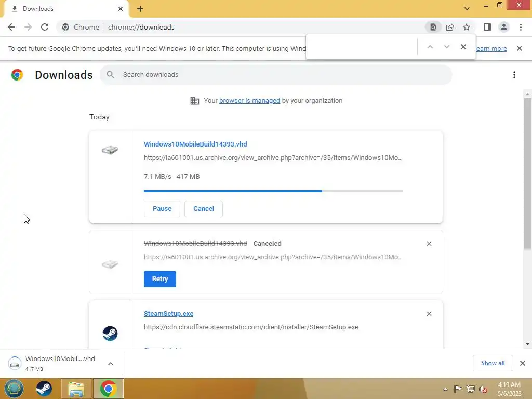Click the Chrome logo beside Downloads title

pyautogui.click(x=17, y=75)
